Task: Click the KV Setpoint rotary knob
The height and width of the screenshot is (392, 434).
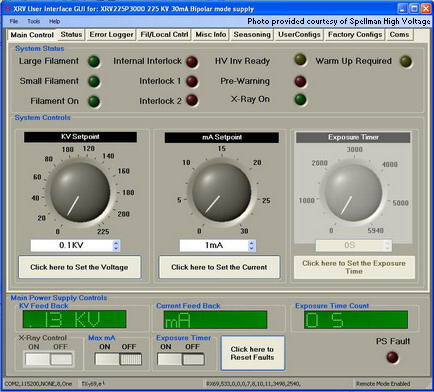Action: [80, 192]
